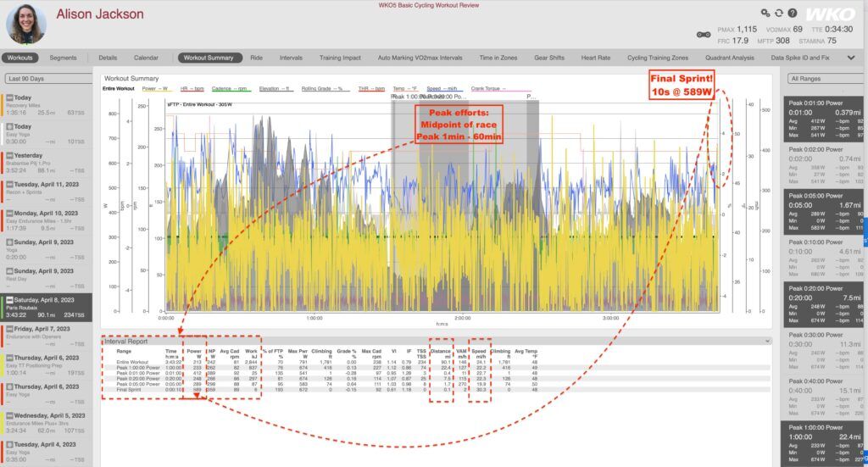The height and width of the screenshot is (467, 868).
Task: Click the Easy Yoga Today workout icon
Action: click(10, 127)
